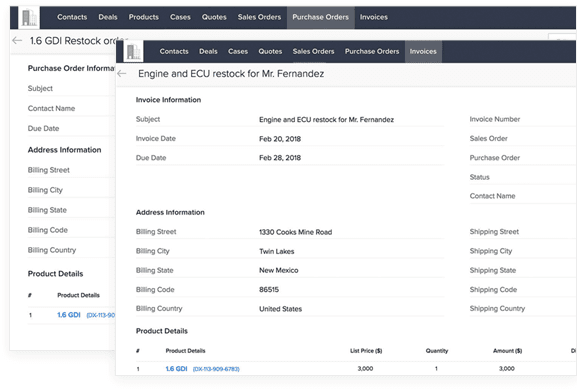Select Quotes in the front navigation bar
Viewport: 577px width, 389px height.
pyautogui.click(x=270, y=52)
